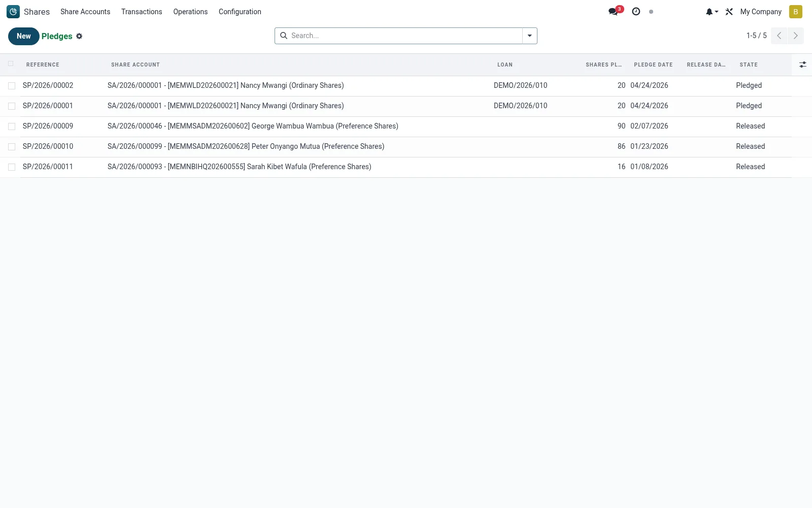The width and height of the screenshot is (812, 508).
Task: Tick checkbox for SP/2026/00009
Action: [x=12, y=126]
